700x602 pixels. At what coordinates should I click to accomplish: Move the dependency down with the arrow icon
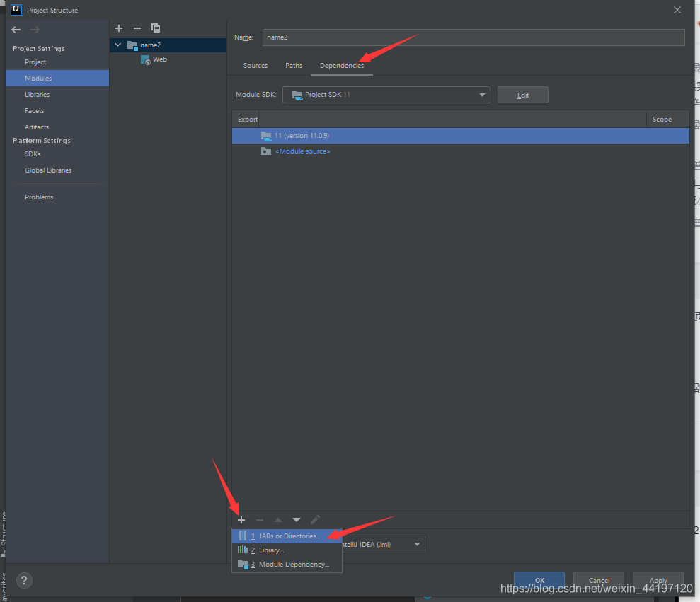(x=297, y=520)
